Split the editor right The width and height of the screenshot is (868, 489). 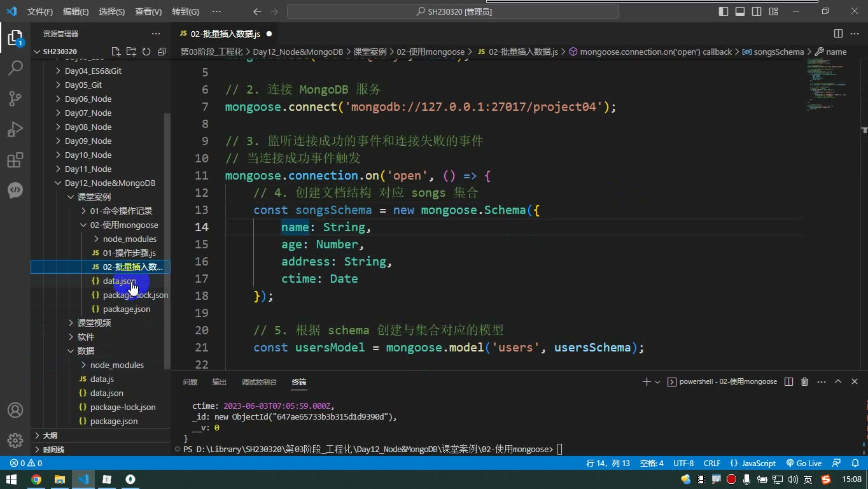tap(838, 34)
